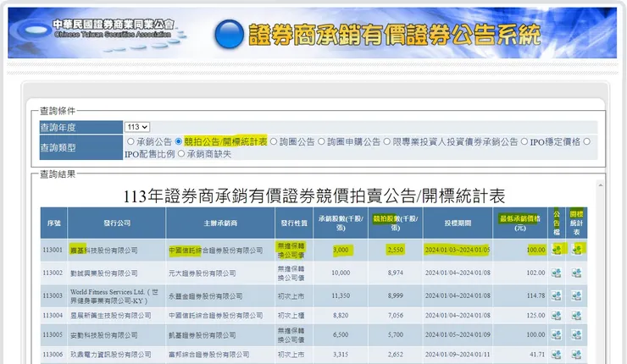Open announcement file icon for row 113002
Image resolution: width=627 pixels, height=364 pixels.
pos(556,273)
